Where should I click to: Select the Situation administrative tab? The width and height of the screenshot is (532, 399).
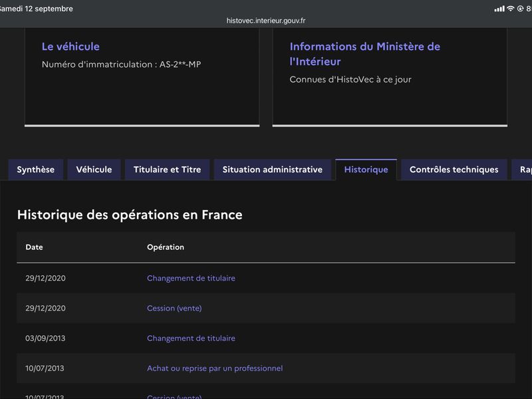[x=273, y=170]
